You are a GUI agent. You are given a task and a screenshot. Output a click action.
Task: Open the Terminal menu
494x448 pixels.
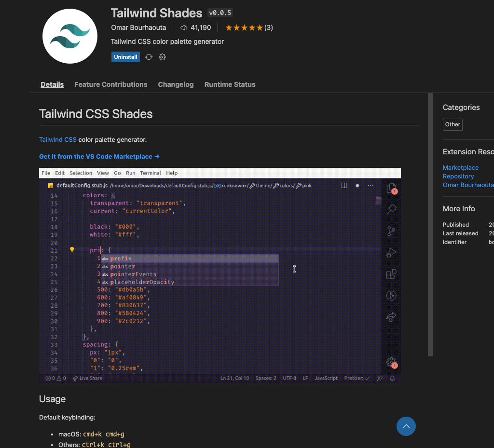tap(150, 173)
